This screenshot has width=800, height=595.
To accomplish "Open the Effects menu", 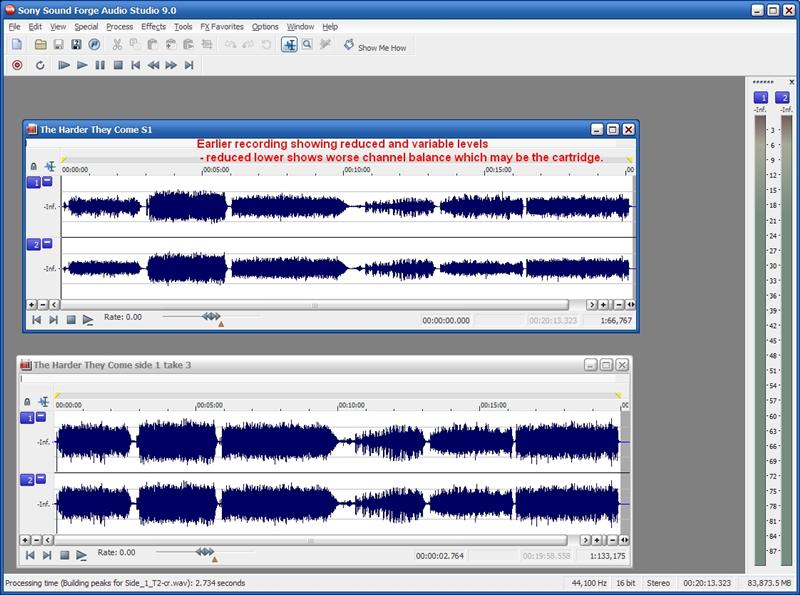I will [x=153, y=26].
